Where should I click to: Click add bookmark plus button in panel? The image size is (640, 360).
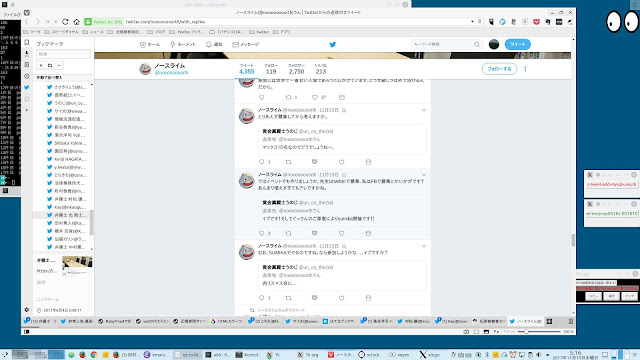click(x=41, y=65)
